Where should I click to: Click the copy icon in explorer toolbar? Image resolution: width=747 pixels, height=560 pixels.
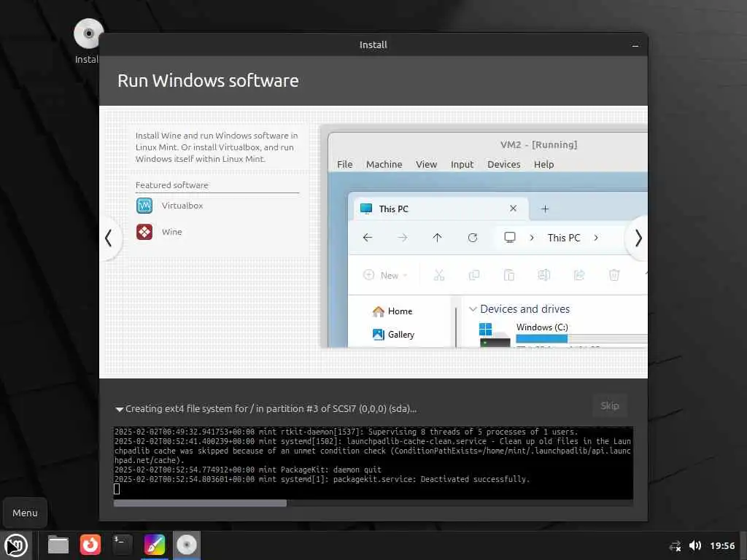point(474,275)
